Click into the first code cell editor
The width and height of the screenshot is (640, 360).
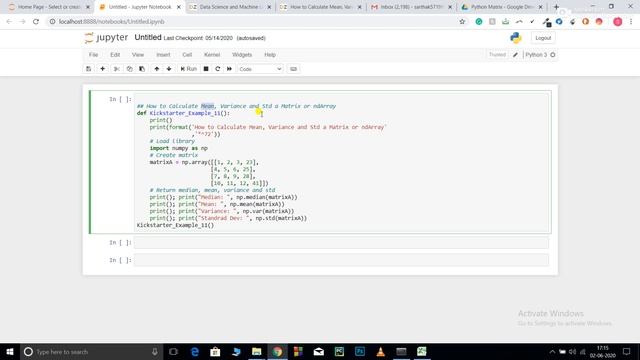(x=342, y=162)
